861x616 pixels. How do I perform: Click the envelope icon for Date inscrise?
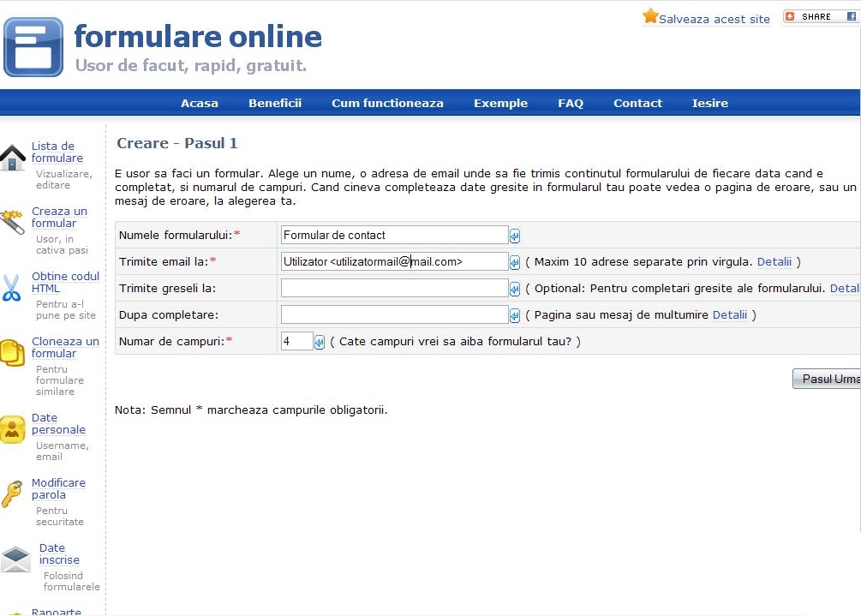click(x=15, y=559)
